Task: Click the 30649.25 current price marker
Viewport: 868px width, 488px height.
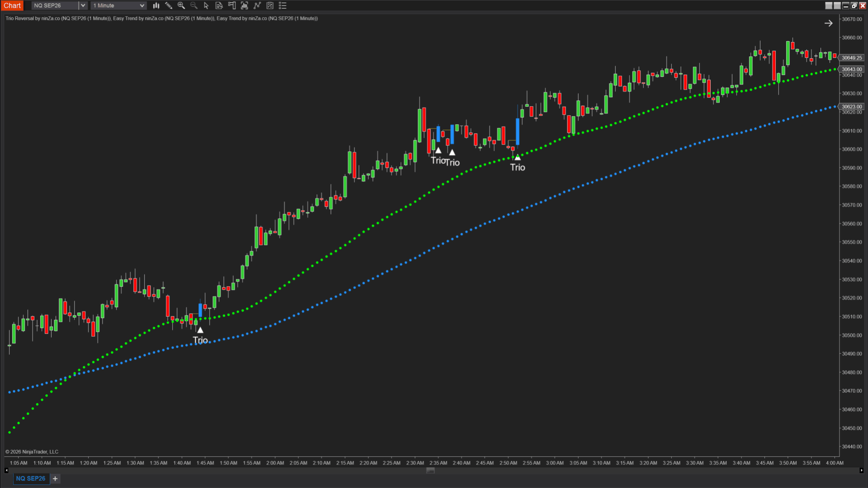Action: click(x=852, y=58)
